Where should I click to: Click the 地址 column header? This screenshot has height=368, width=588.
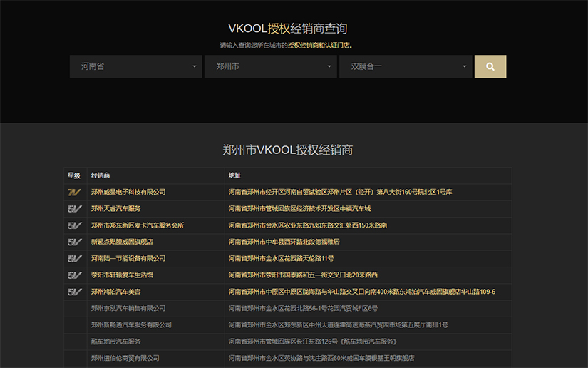[234, 175]
